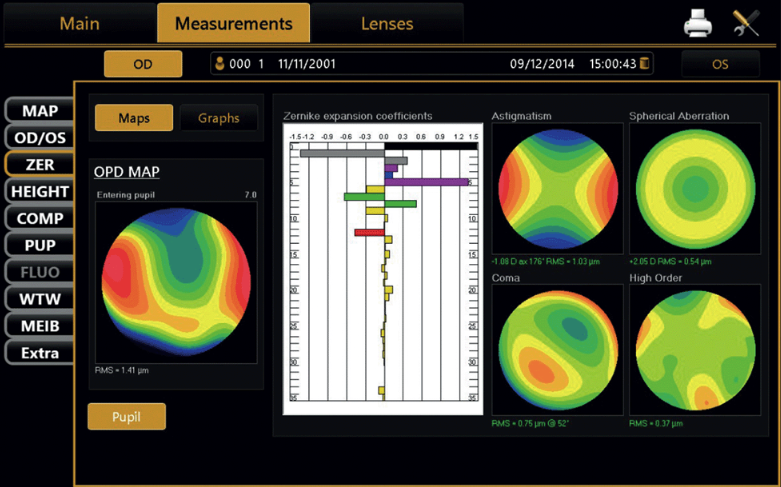Viewport: 781px width, 487px height.
Task: Select the Maps display mode
Action: (x=134, y=118)
